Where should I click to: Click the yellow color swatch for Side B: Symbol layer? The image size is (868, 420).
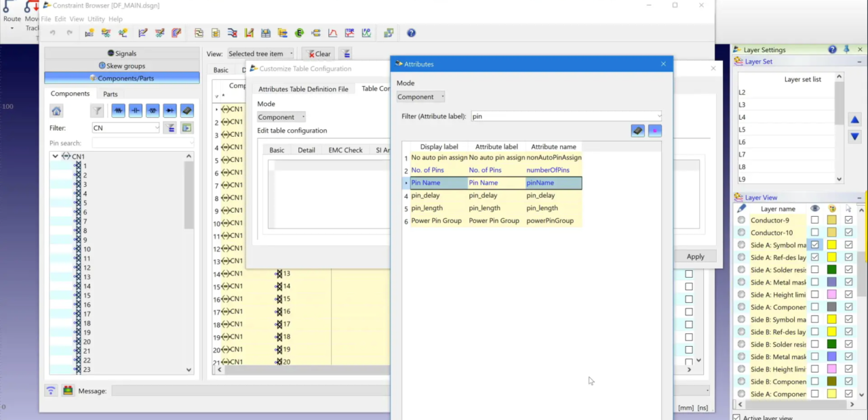click(x=833, y=319)
